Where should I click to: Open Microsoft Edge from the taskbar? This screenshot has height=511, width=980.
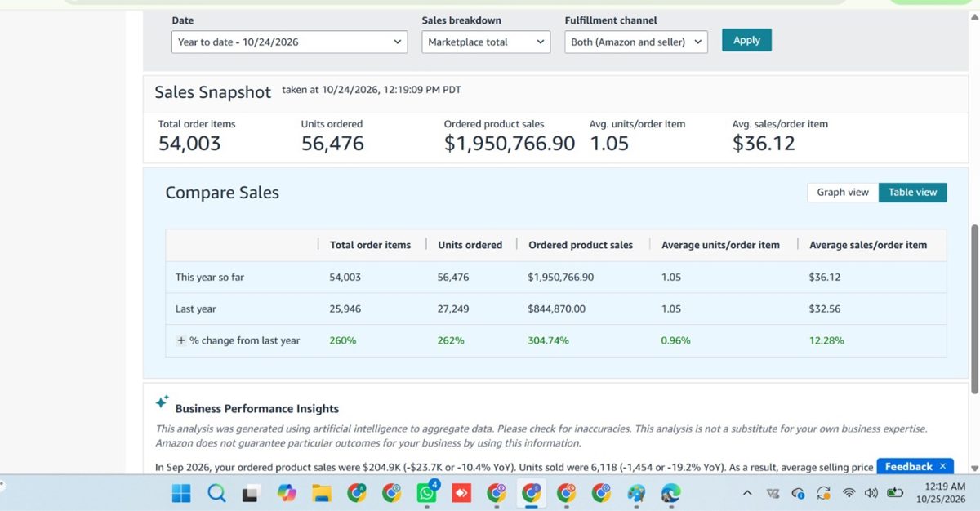[x=671, y=493]
